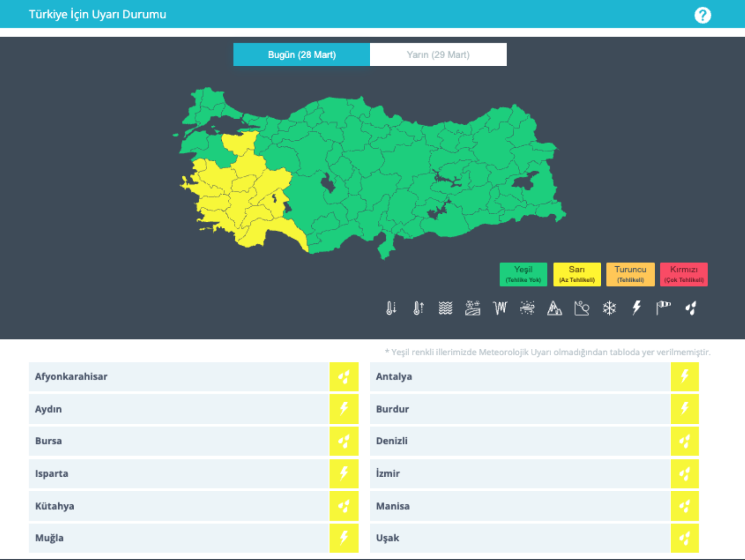Click the Kırmızı (Çok Tehlikeli) legend box
The image size is (745, 560).
coord(684,274)
